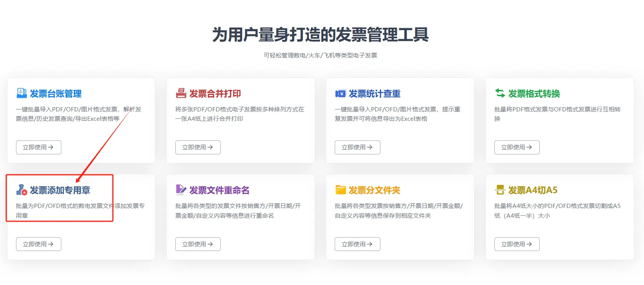Open the 发票合并打印 title link

click(x=215, y=94)
